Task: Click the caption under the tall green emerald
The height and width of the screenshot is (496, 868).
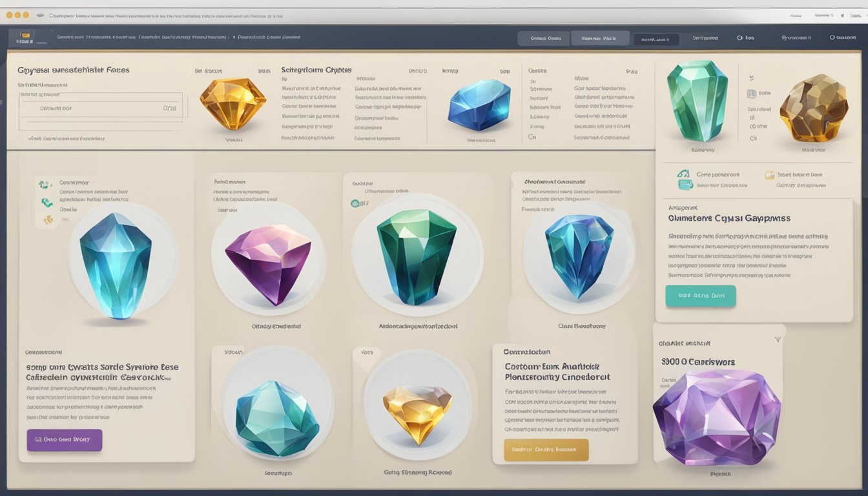Action: click(703, 150)
